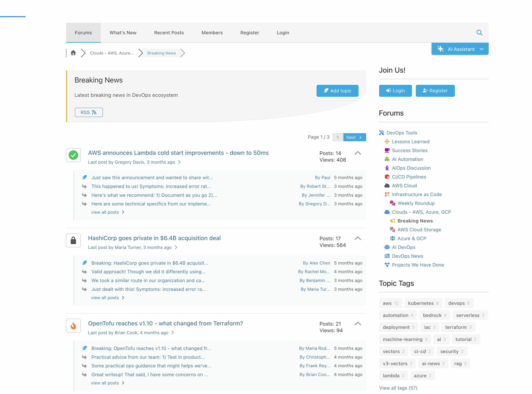Click the search magnifier icon
The image size is (532, 394).
point(479,33)
